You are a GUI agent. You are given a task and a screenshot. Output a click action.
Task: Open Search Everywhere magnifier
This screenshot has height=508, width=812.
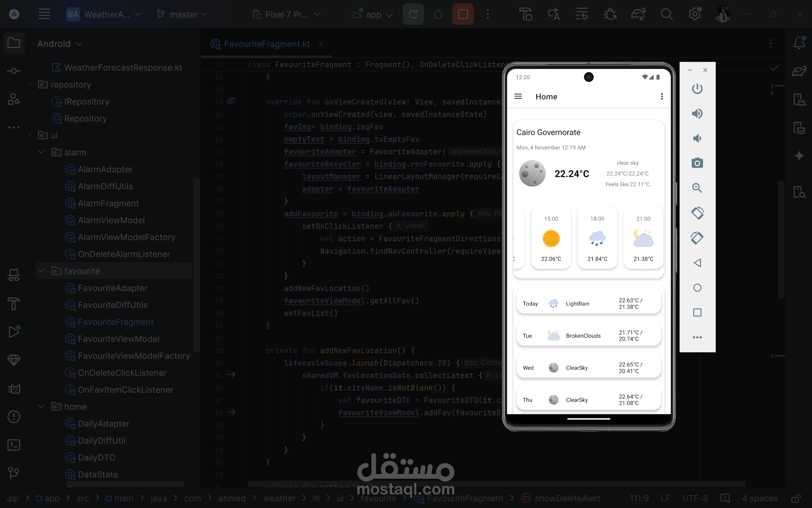(667, 14)
